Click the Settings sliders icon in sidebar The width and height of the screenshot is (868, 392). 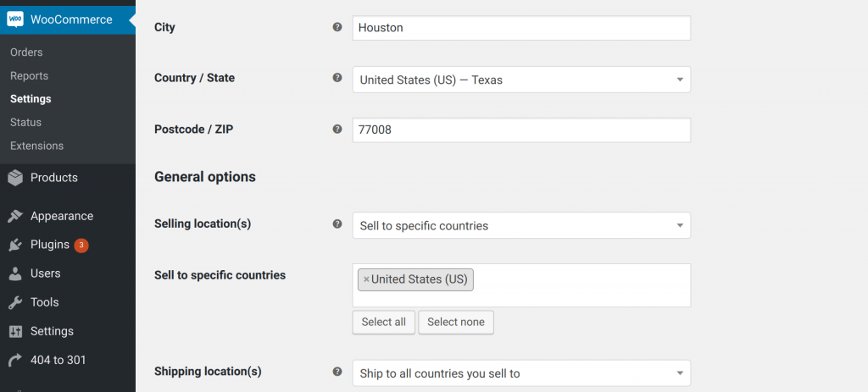(x=15, y=331)
